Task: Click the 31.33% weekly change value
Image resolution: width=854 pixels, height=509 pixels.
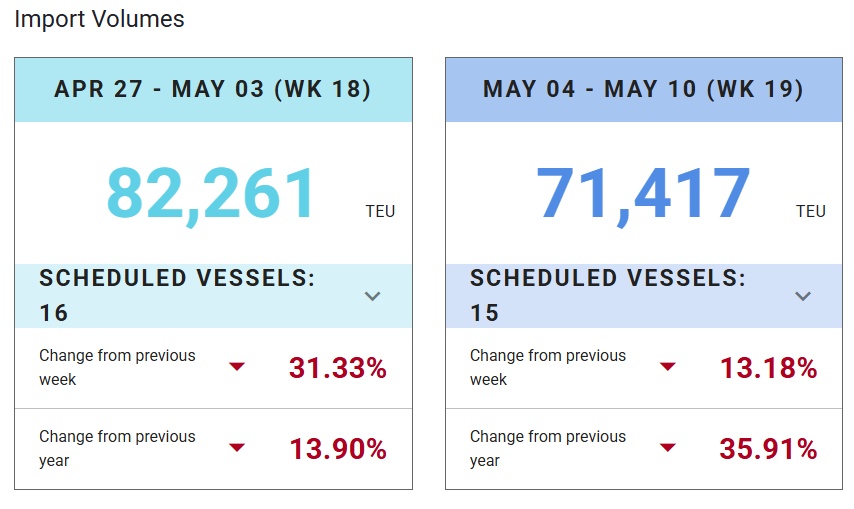Action: tap(338, 368)
